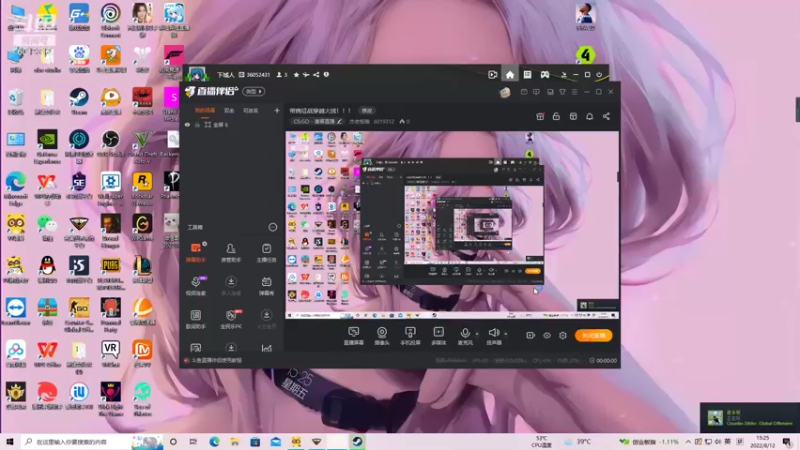Open stream settings gear

point(563,335)
